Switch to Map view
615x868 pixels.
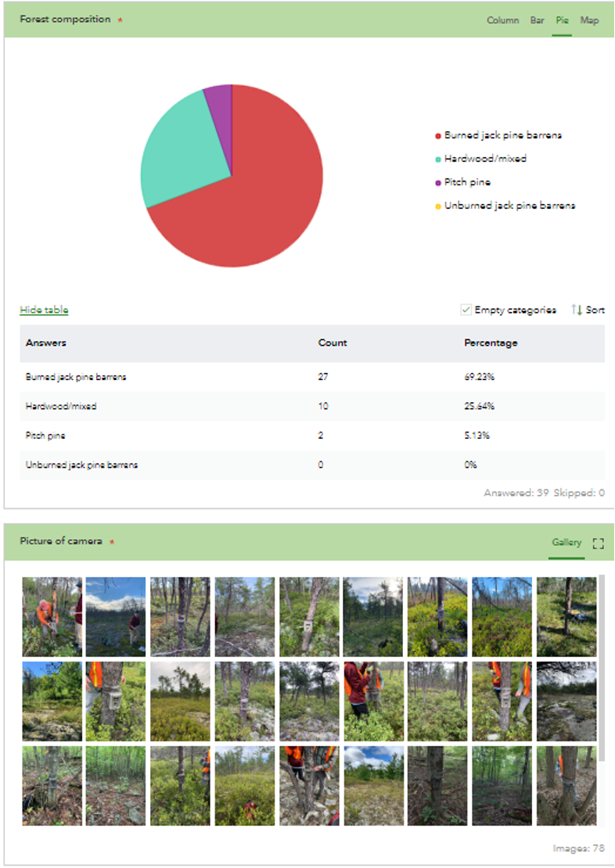pos(589,20)
